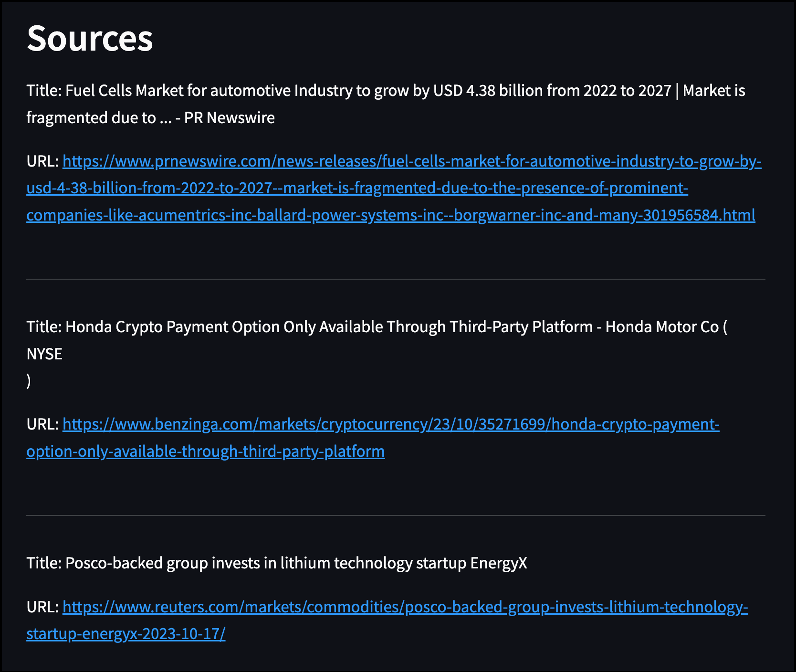Viewport: 796px width, 672px height.
Task: Click the second line of the prnewswire URL
Action: 358,189
